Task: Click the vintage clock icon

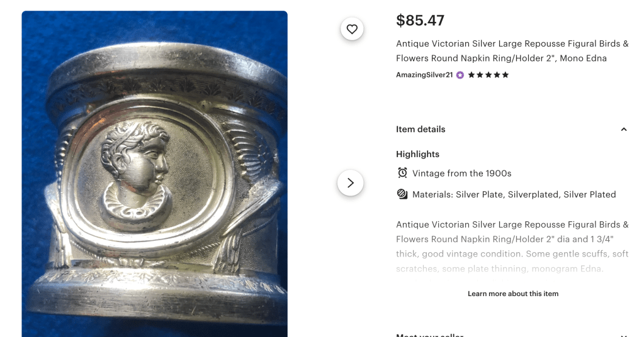Action: tap(403, 173)
